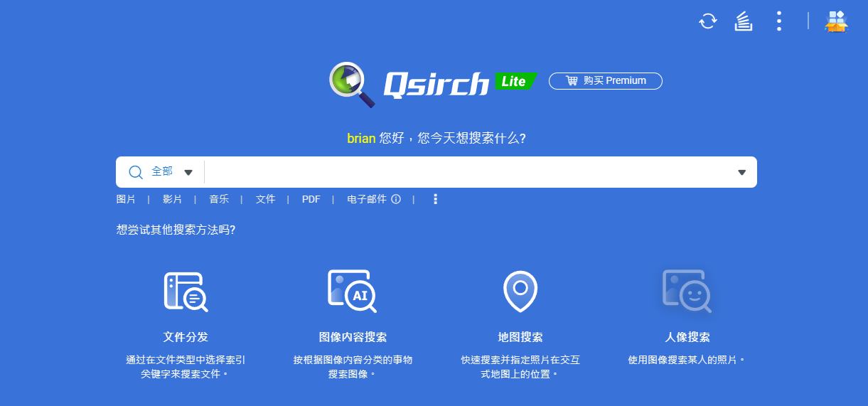Open more filter types three-dot menu
The height and width of the screenshot is (406, 868).
tap(436, 200)
